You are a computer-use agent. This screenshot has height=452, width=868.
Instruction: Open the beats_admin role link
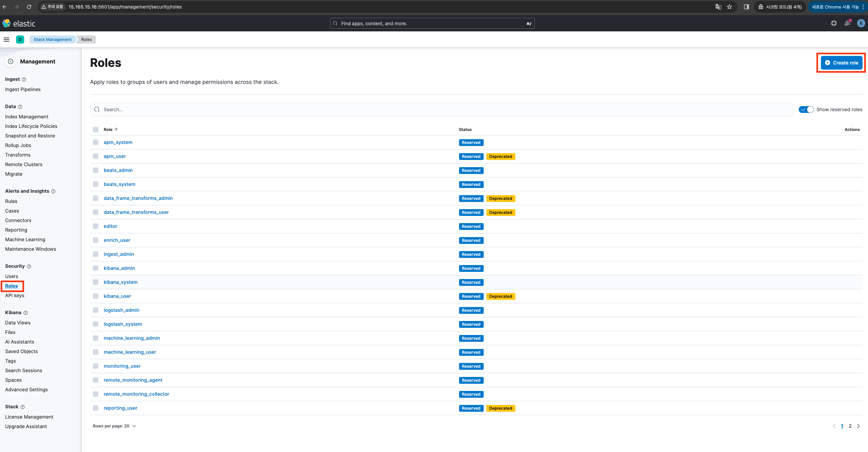pos(118,170)
